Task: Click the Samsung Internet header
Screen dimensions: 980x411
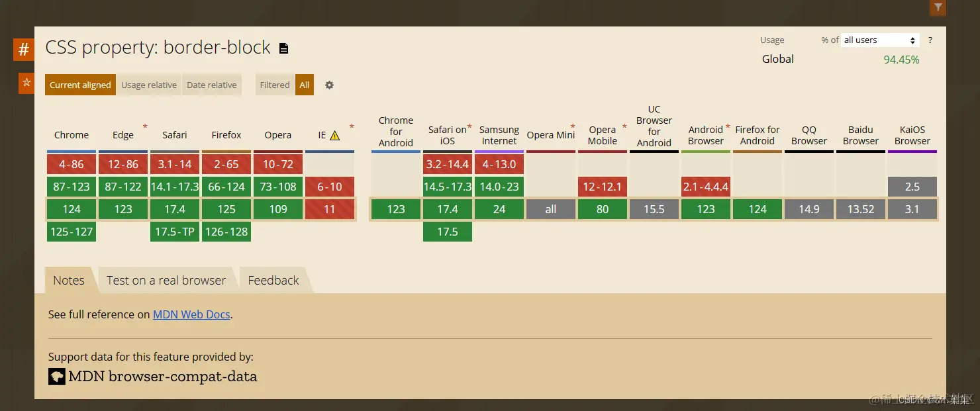Action: (x=499, y=135)
